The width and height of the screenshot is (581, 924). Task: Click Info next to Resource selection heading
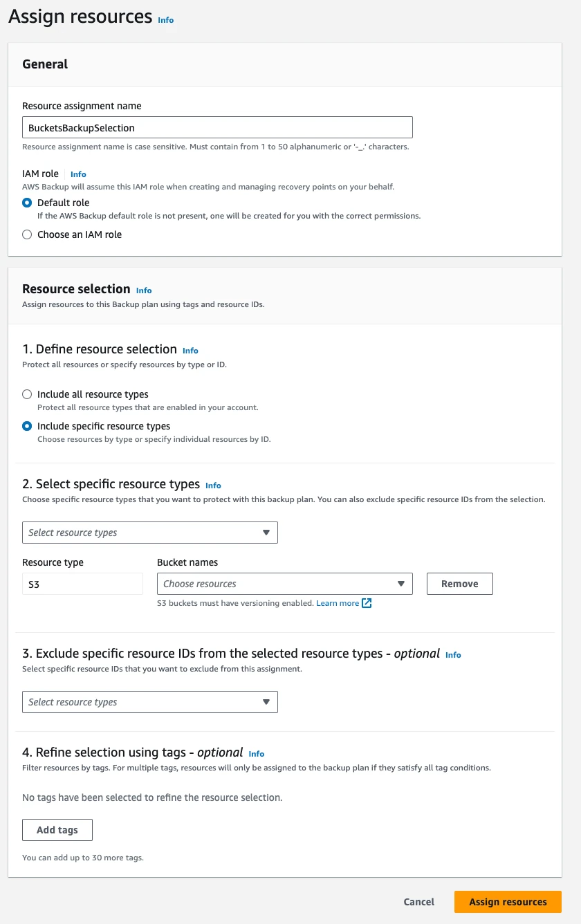(x=144, y=290)
